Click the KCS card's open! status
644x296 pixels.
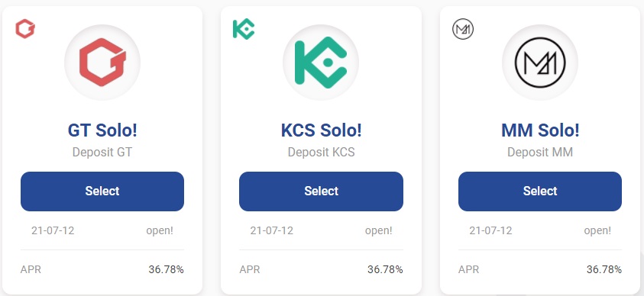tap(379, 230)
